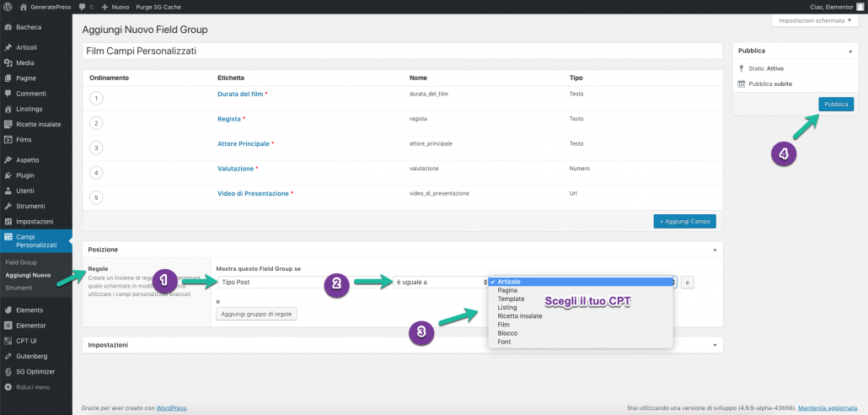Go to the Plugin menu

point(25,175)
